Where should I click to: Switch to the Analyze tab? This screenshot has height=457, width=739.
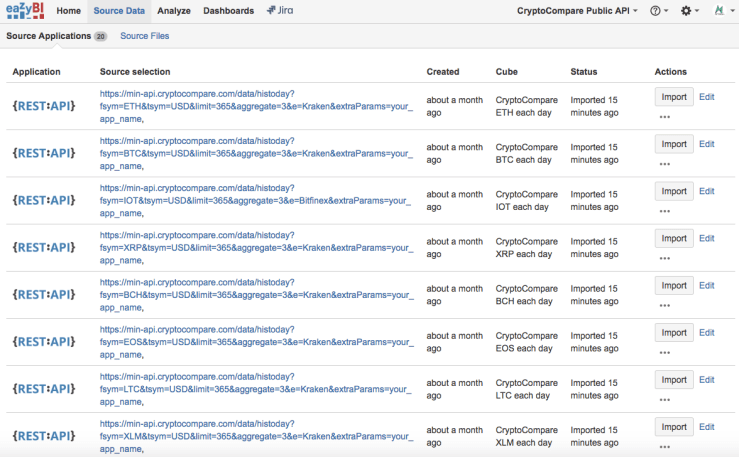click(x=173, y=11)
